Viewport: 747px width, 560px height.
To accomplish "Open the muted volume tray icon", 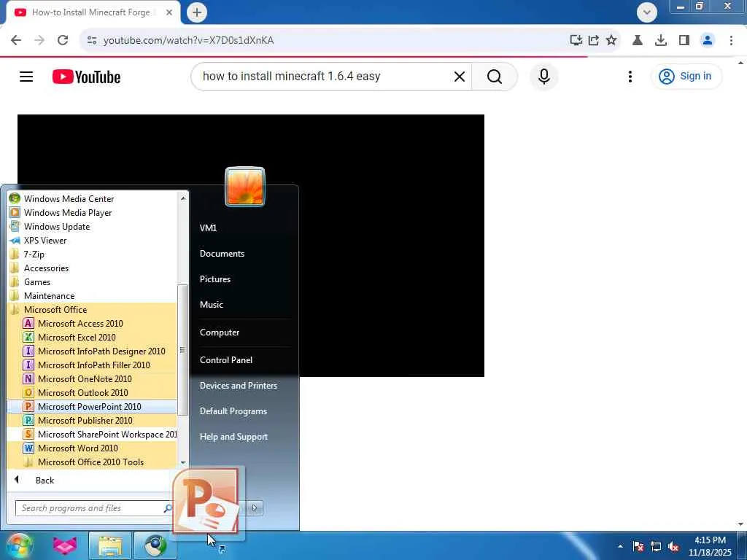I will 673,546.
